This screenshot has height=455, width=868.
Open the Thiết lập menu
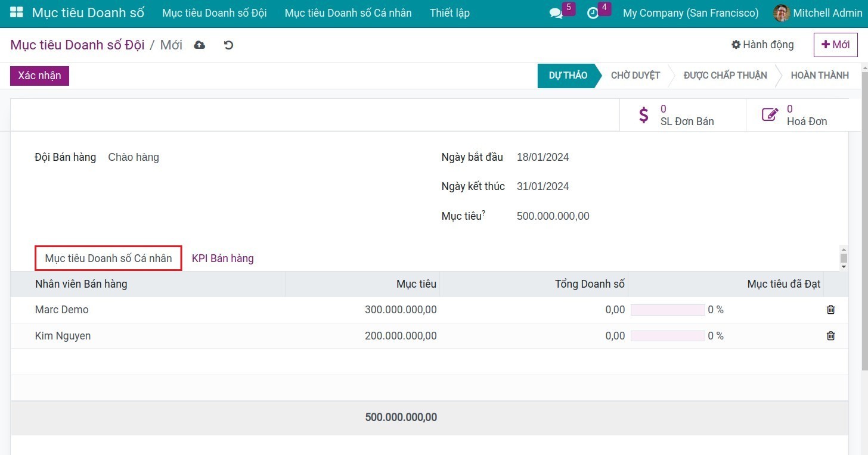pyautogui.click(x=449, y=13)
